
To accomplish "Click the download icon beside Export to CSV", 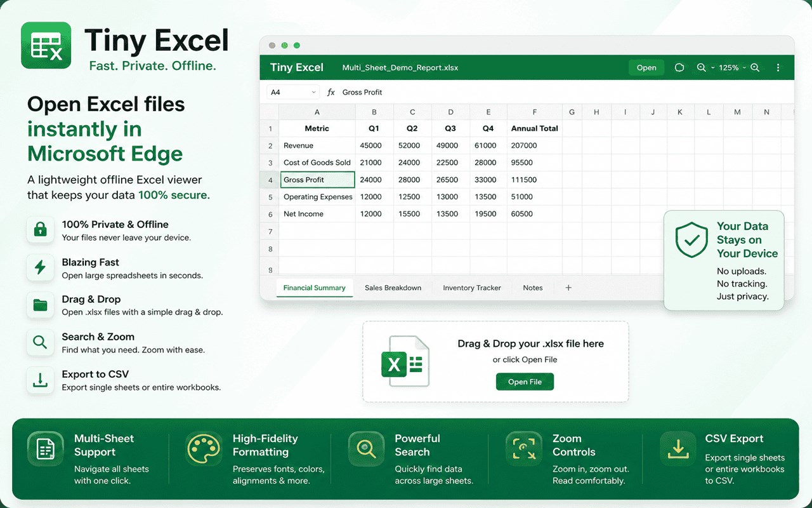I will tap(40, 380).
